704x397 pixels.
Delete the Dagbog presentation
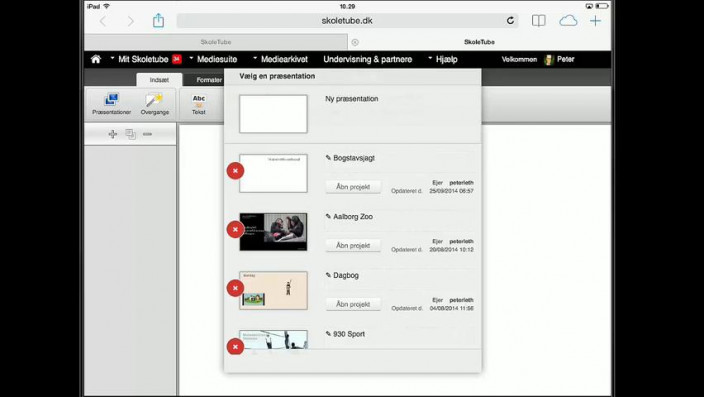235,288
